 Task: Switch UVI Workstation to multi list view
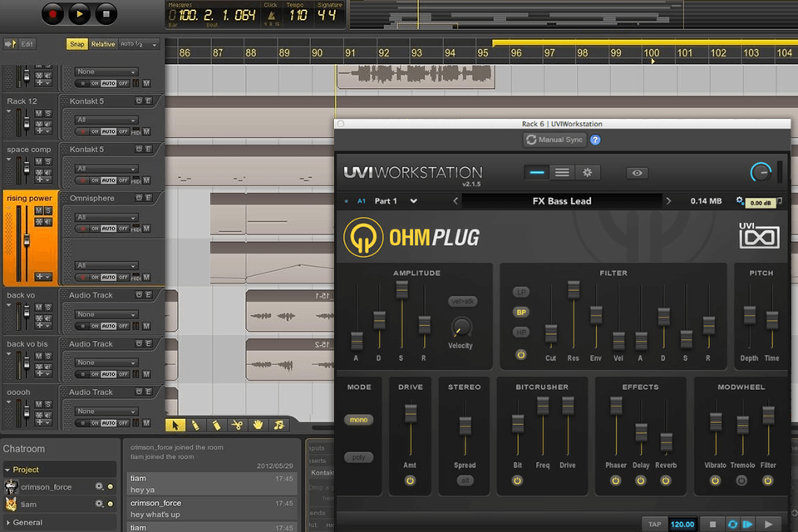coord(562,173)
